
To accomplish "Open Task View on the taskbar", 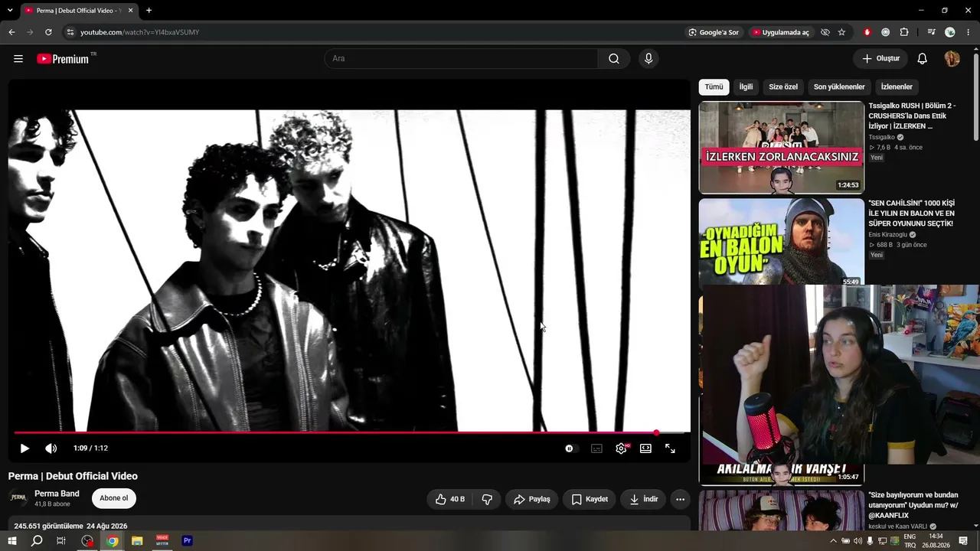I will [x=61, y=541].
